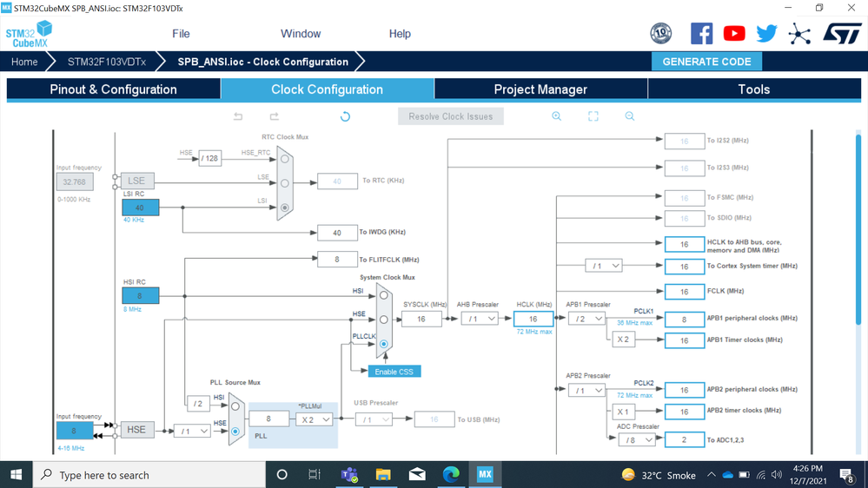The width and height of the screenshot is (868, 488).
Task: Switch to Pinout & Configuration tab
Action: coord(114,89)
